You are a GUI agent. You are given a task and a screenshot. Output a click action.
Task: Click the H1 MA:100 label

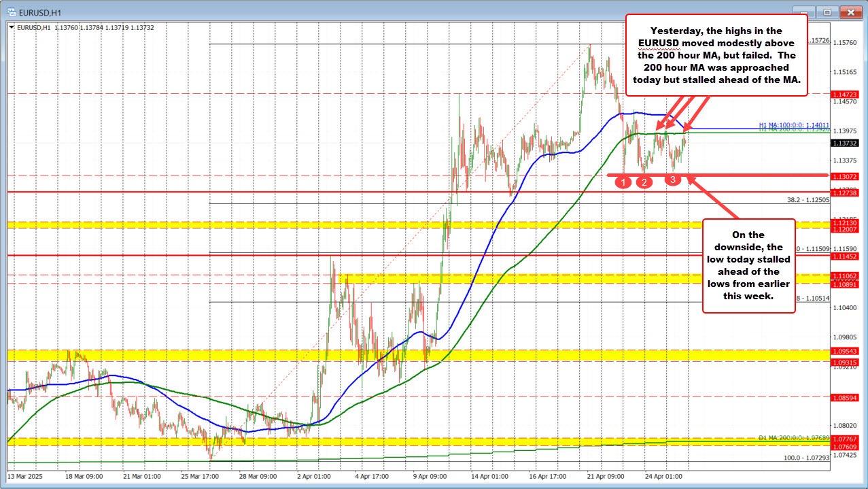pos(793,125)
